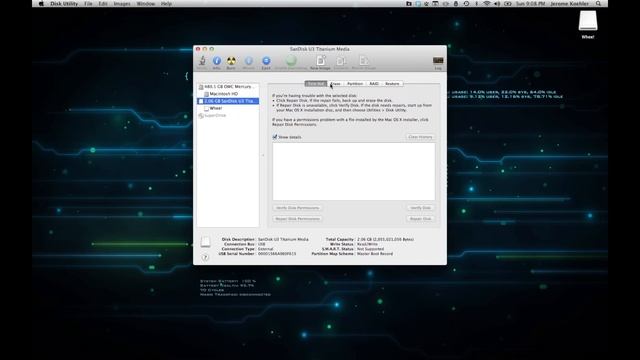Viewport: 640px width, 360px height.
Task: Open the File menu
Action: 88,4
